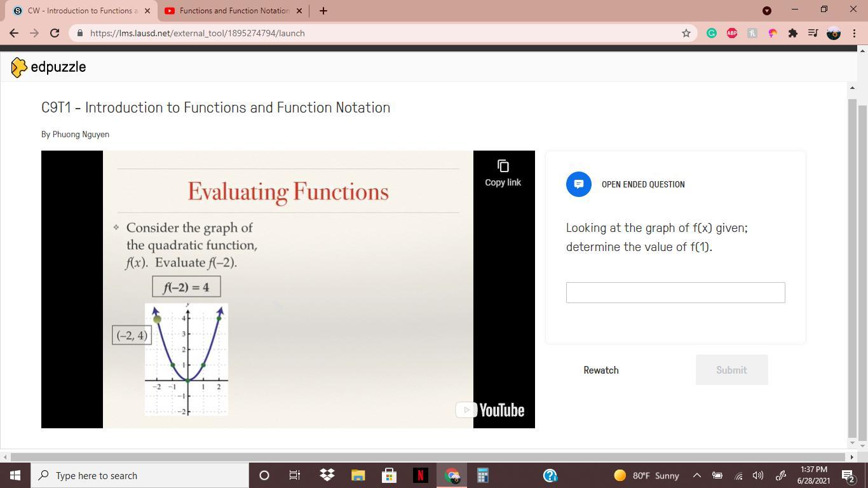The height and width of the screenshot is (488, 868).
Task: Click the gray extension icon after ABP
Action: (752, 33)
